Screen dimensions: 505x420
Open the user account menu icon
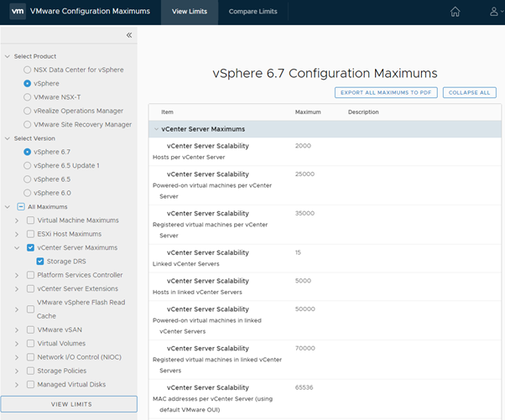click(x=493, y=12)
